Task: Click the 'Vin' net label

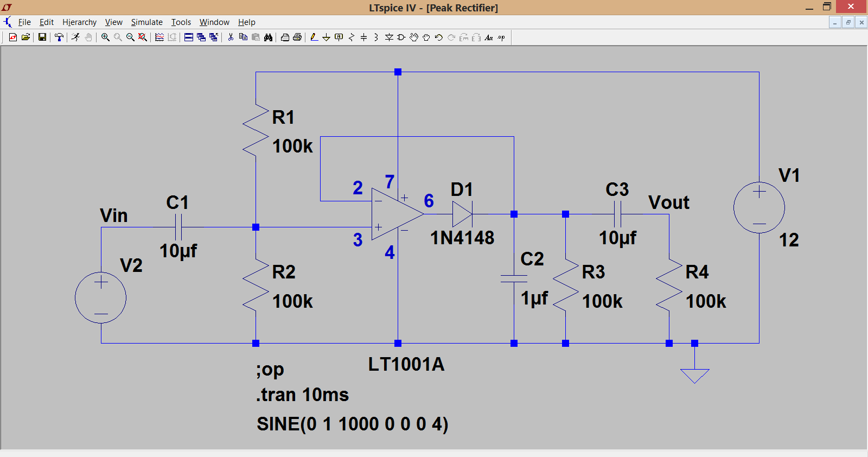Action: [x=114, y=215]
